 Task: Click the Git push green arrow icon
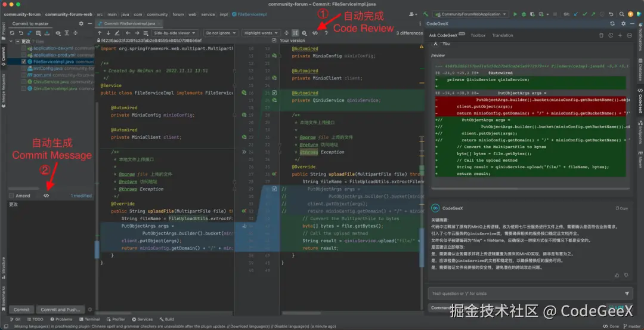pyautogui.click(x=593, y=14)
